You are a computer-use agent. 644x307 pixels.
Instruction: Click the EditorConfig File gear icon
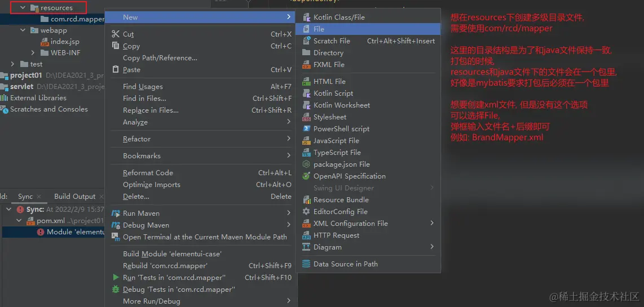coord(306,211)
